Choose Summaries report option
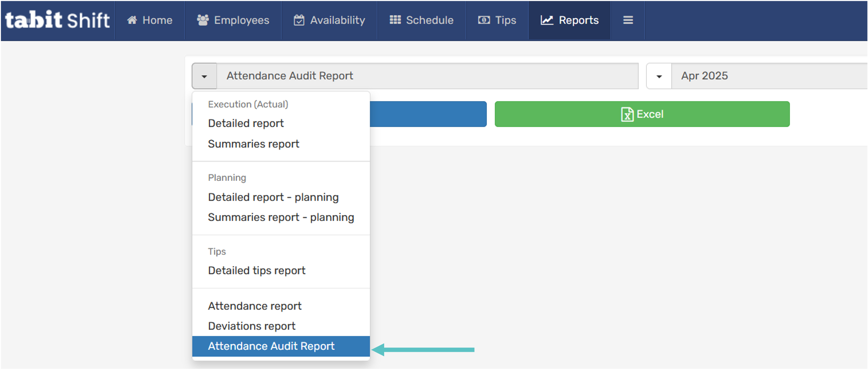This screenshot has height=369, width=868. (x=253, y=144)
